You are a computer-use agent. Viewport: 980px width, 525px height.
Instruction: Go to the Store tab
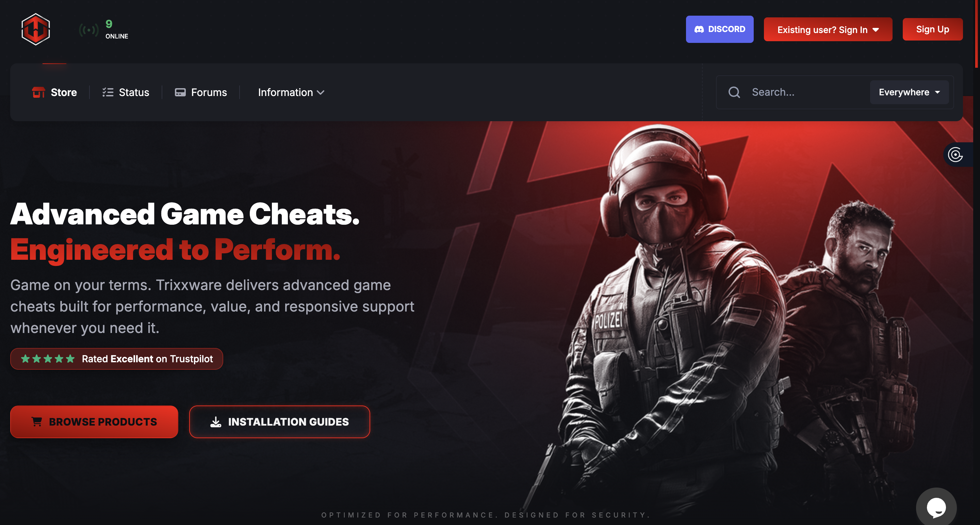click(54, 92)
